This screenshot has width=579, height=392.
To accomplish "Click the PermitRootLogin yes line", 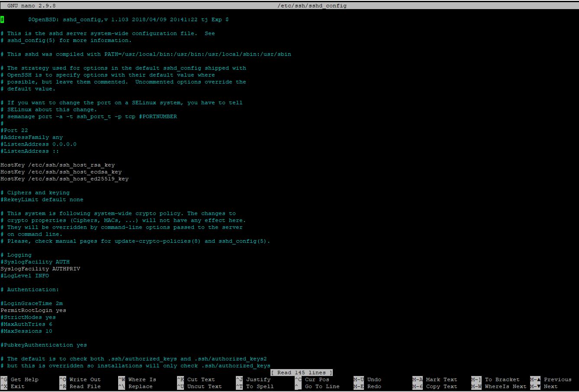I will [x=33, y=310].
